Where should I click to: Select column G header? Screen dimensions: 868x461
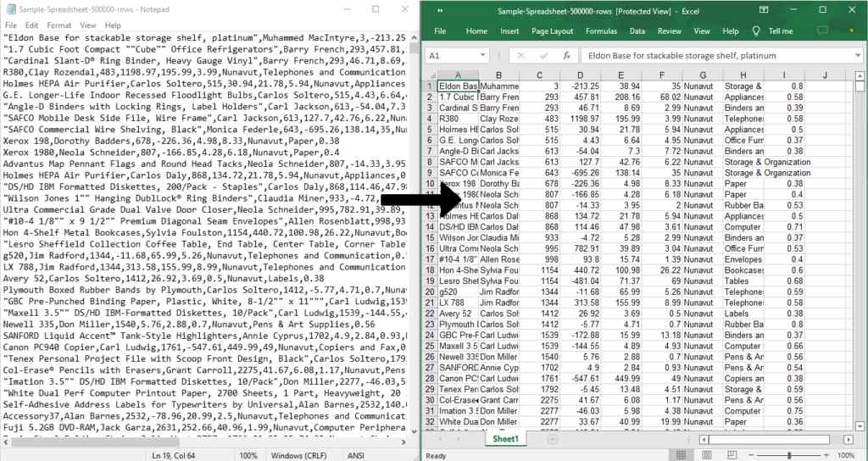click(x=703, y=75)
